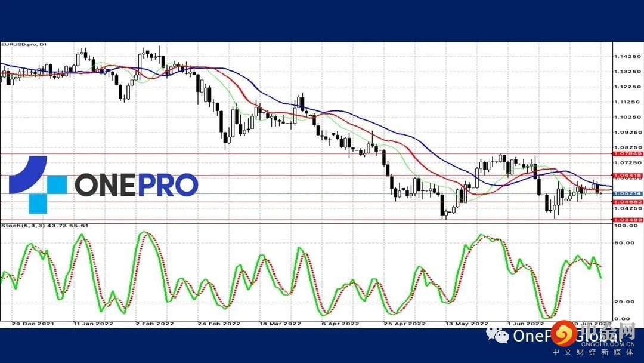Click the stochastic 0.00 scale label

coord(623,319)
